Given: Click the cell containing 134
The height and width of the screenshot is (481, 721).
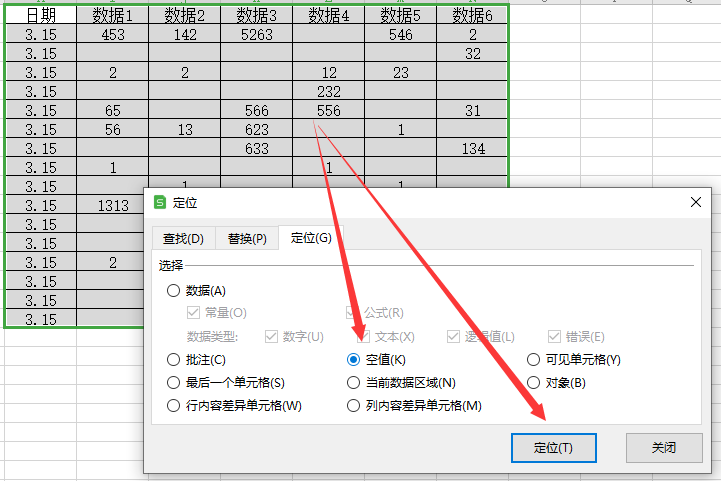Looking at the screenshot, I should (472, 149).
